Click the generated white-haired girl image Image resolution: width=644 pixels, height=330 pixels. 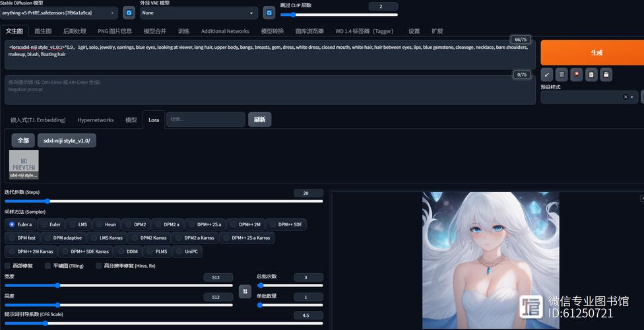(x=491, y=261)
